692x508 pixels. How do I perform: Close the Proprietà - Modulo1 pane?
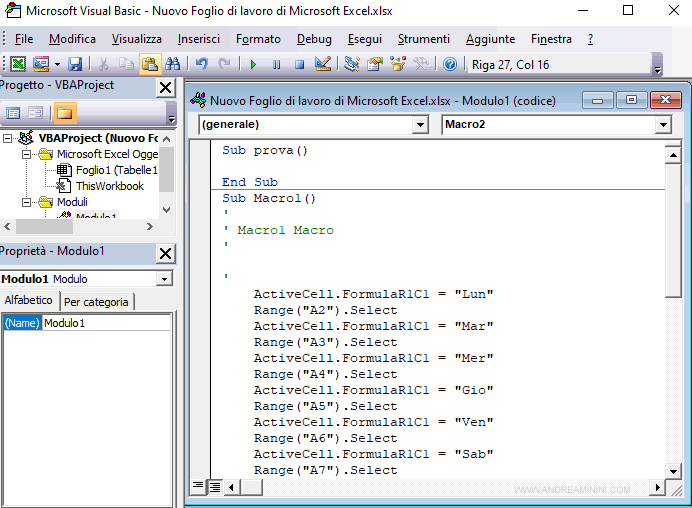[x=165, y=254]
